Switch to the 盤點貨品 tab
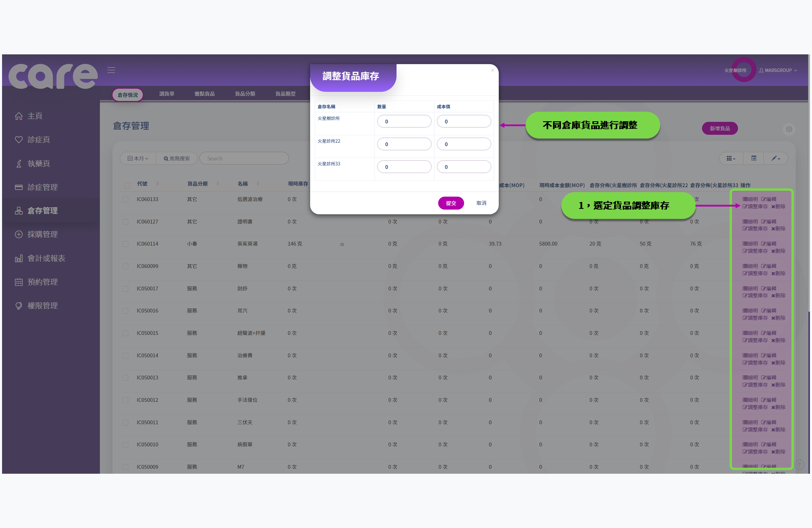 click(204, 93)
